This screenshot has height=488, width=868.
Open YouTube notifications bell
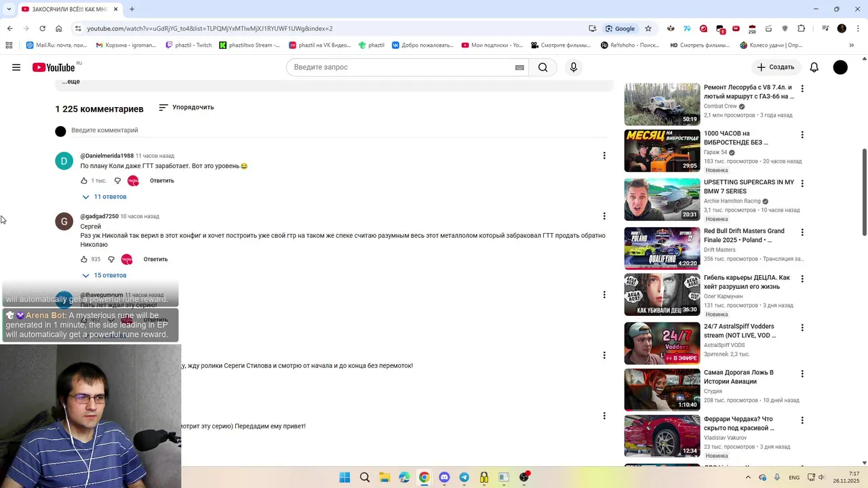tap(814, 67)
